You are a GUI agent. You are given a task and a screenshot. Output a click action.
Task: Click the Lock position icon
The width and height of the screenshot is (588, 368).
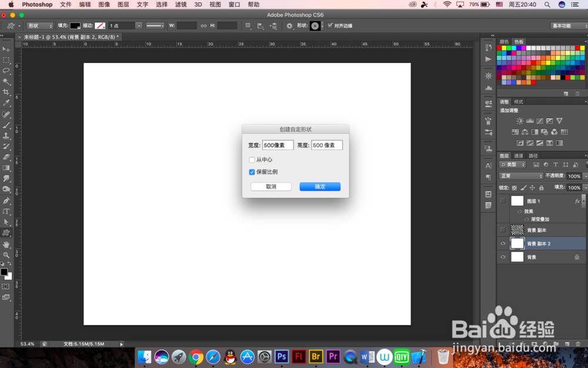pos(532,187)
